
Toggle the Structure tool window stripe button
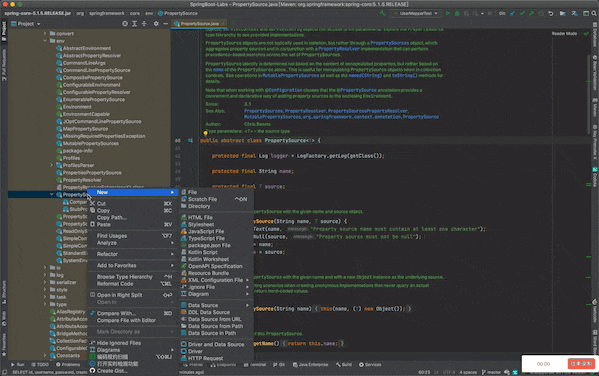4,292
